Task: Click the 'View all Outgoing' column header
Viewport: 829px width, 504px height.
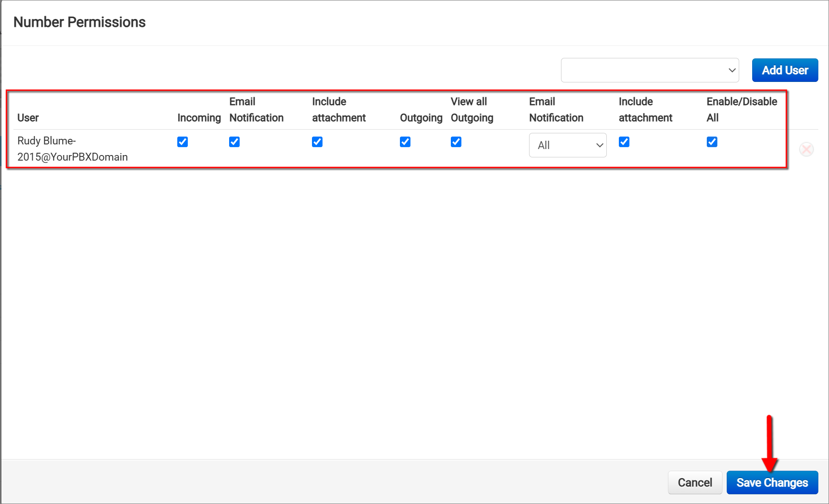Action: (472, 110)
